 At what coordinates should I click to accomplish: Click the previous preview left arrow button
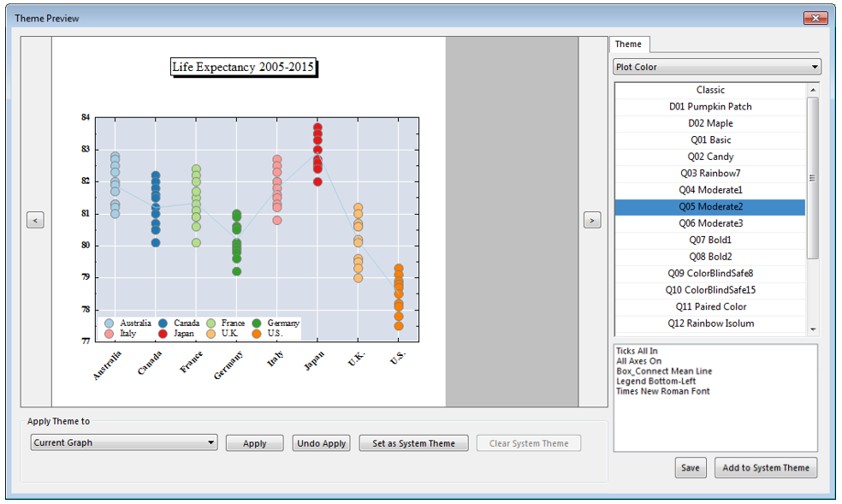click(35, 221)
